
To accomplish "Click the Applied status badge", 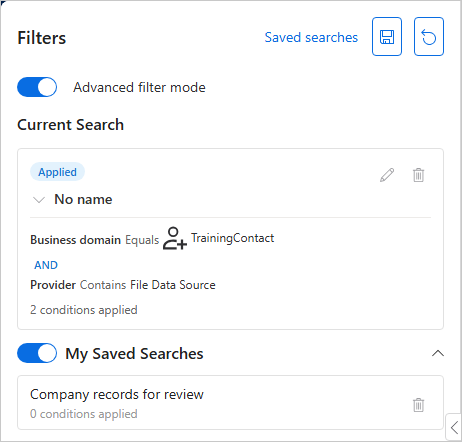I will 57,172.
